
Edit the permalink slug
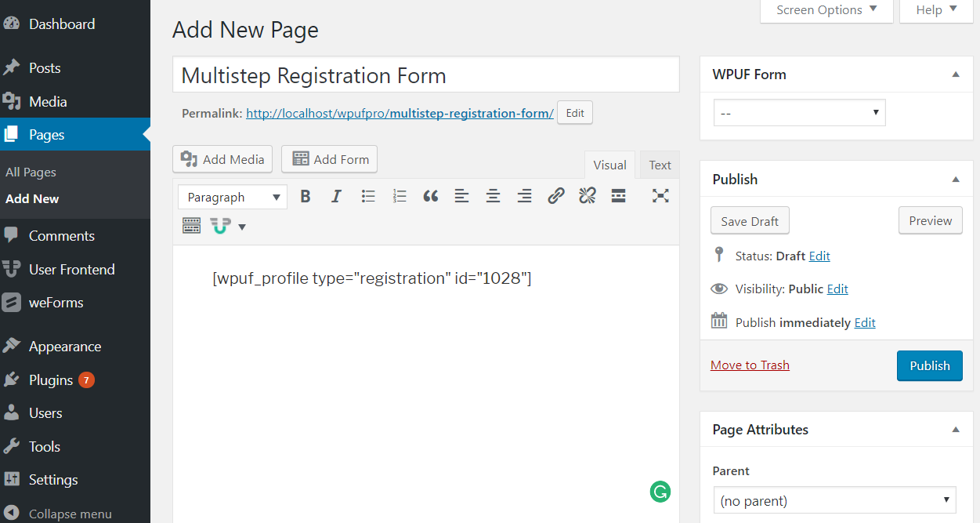(x=575, y=113)
